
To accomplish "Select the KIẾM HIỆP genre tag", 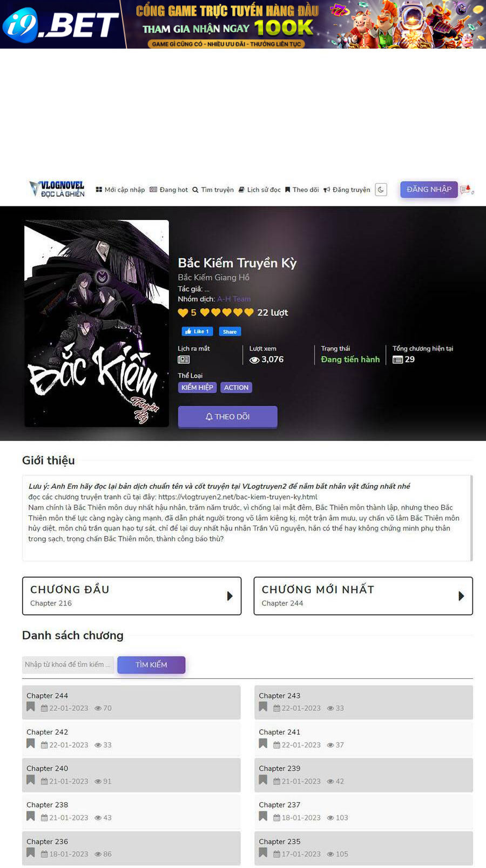I will [197, 387].
